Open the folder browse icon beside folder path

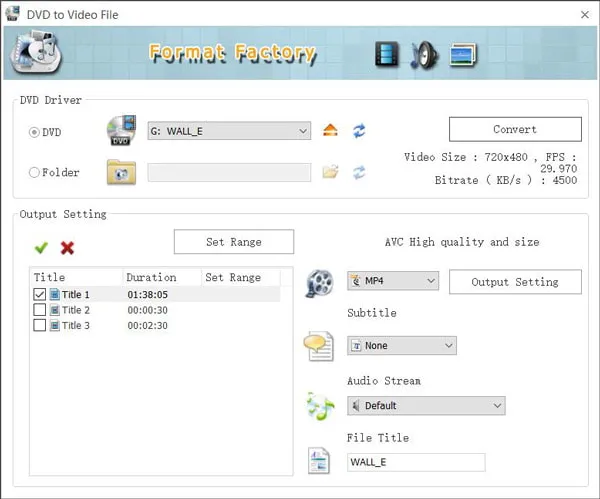[331, 172]
